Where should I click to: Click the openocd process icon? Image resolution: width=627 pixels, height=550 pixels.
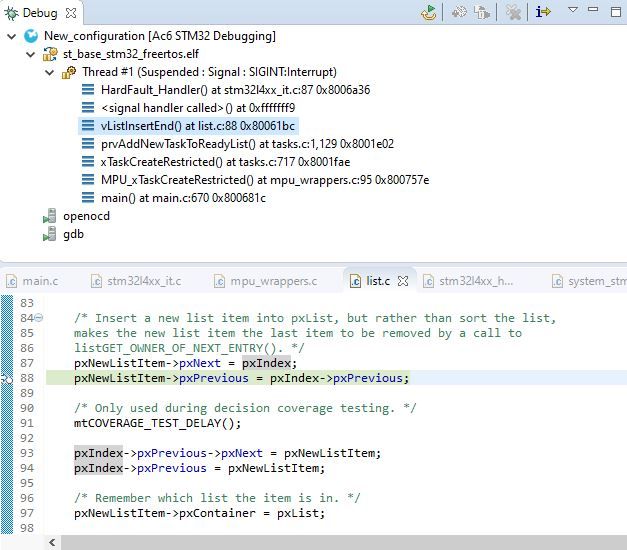pyautogui.click(x=50, y=216)
